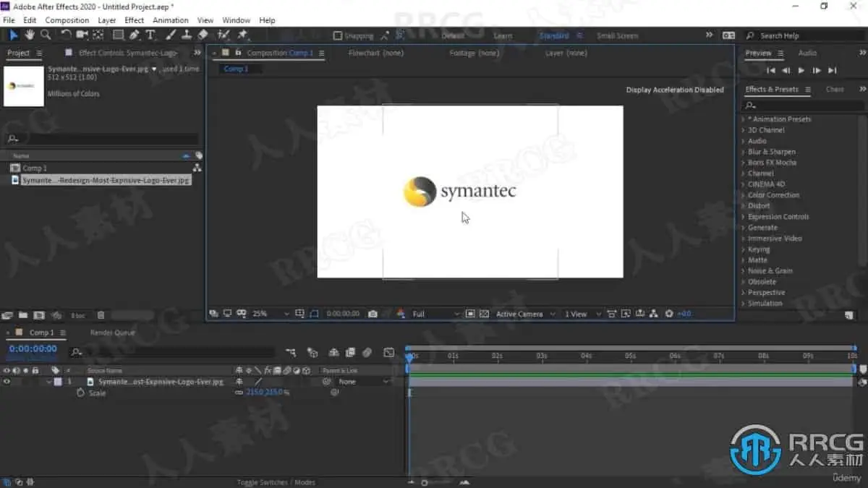Open the Graph Editor in timeline
This screenshot has width=868, height=488.
coord(389,352)
